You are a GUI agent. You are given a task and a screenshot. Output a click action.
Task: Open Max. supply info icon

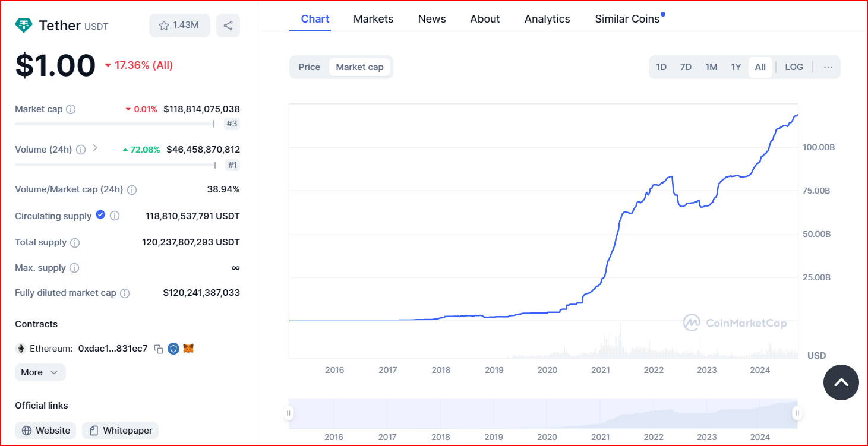click(74, 268)
